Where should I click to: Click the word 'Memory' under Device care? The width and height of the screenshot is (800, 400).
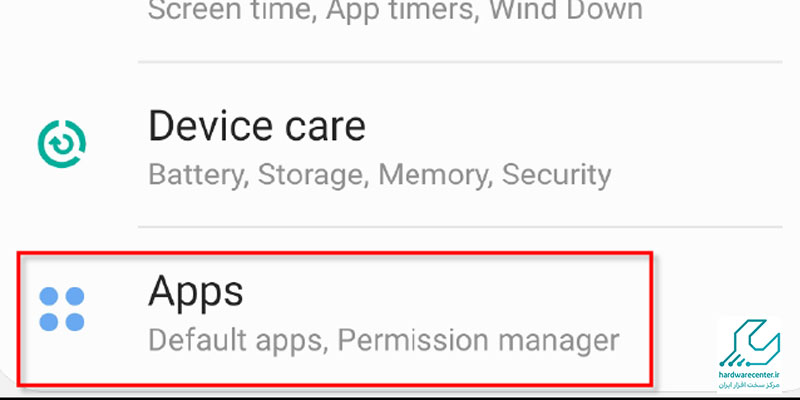(x=435, y=175)
